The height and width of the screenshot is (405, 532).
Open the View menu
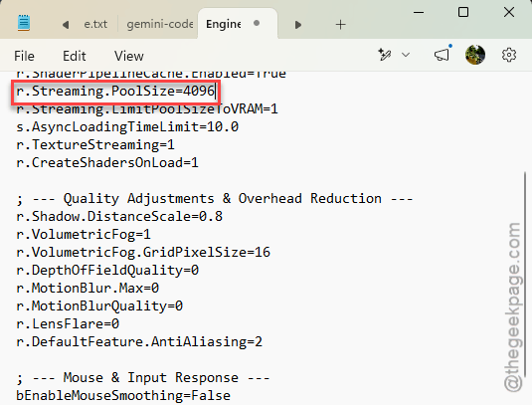tap(129, 56)
